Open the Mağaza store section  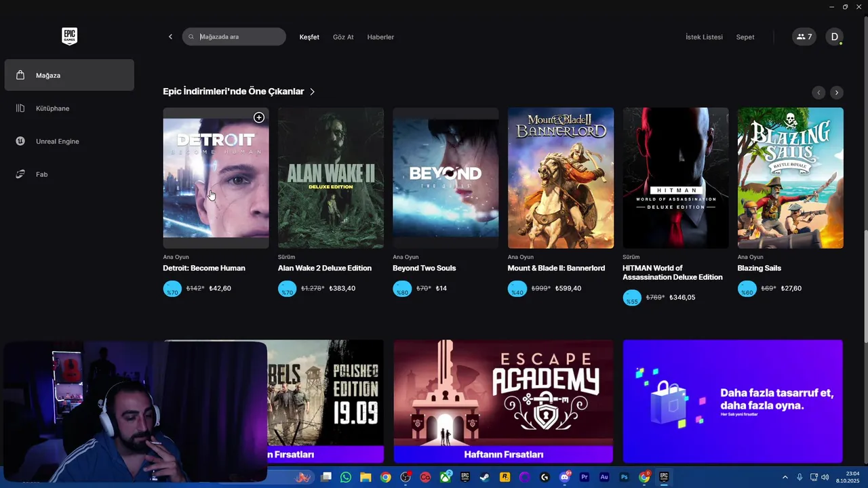coord(69,75)
